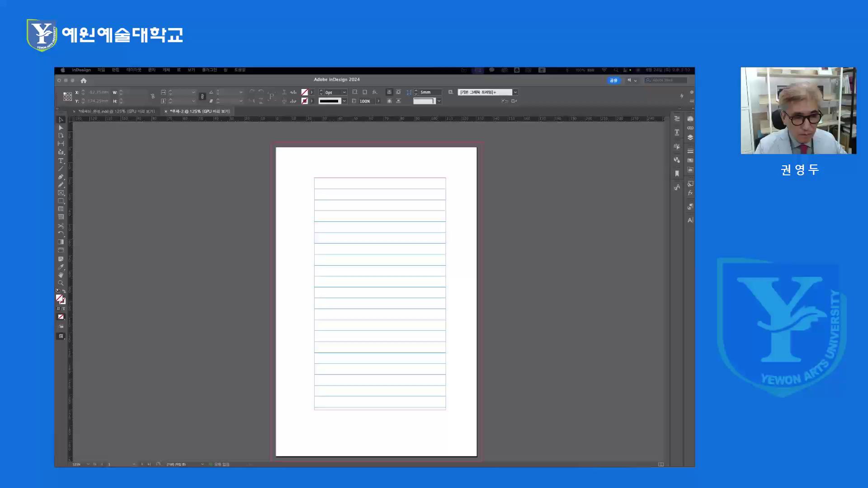Open the object style dropdown arrow
The image size is (868, 488).
[515, 92]
